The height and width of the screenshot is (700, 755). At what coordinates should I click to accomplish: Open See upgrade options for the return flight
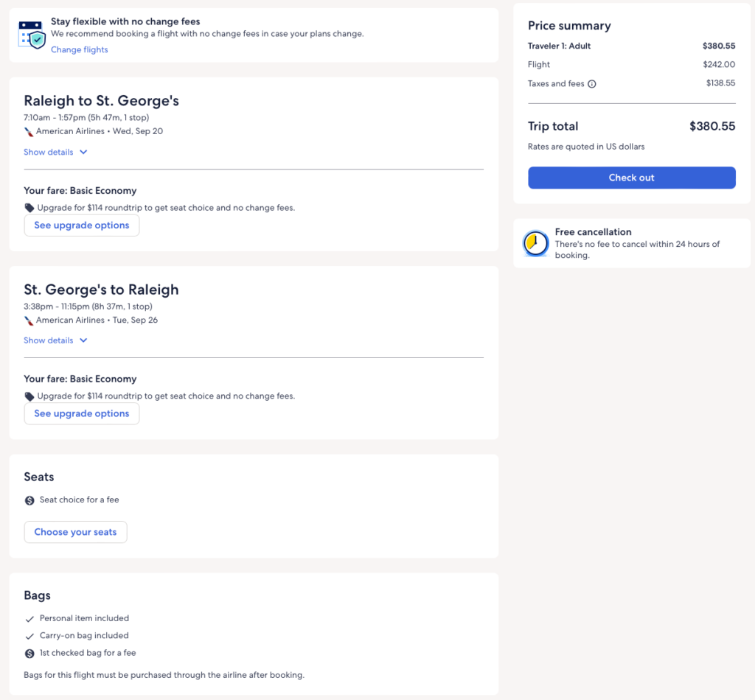tap(82, 413)
